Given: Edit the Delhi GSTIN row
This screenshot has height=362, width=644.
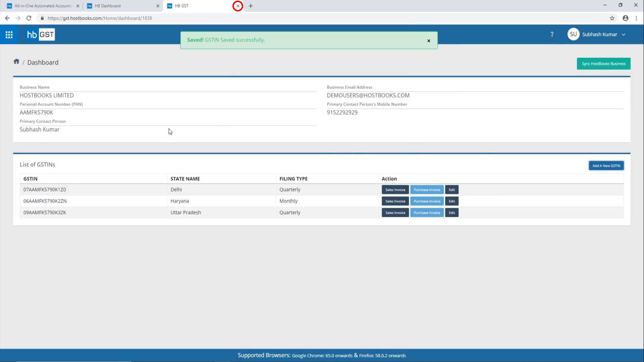Looking at the screenshot, I should (451, 190).
